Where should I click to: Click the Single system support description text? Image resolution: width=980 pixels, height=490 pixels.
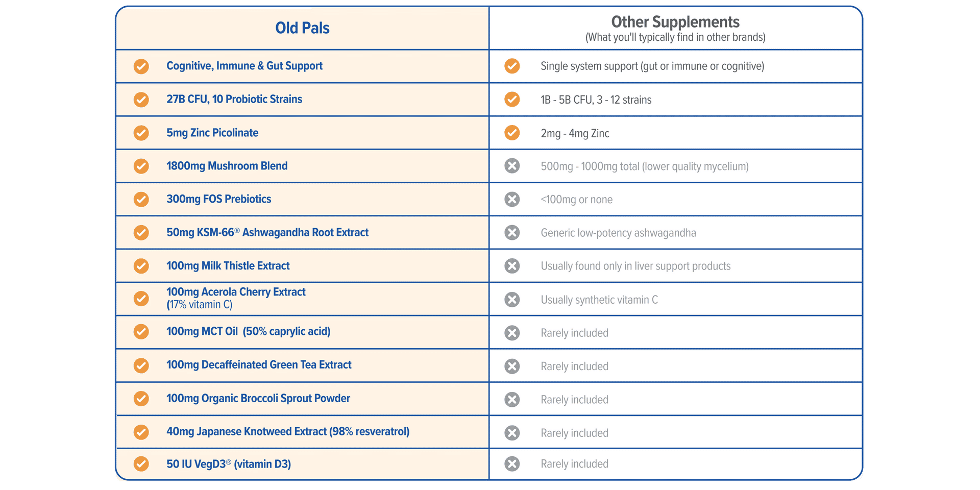[652, 66]
